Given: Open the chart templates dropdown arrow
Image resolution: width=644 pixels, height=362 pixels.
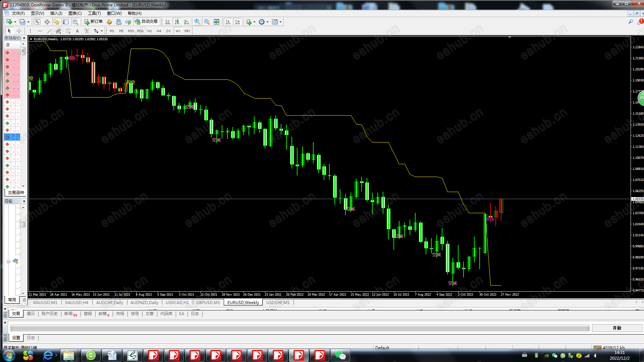Looking at the screenshot, I should click(x=281, y=22).
